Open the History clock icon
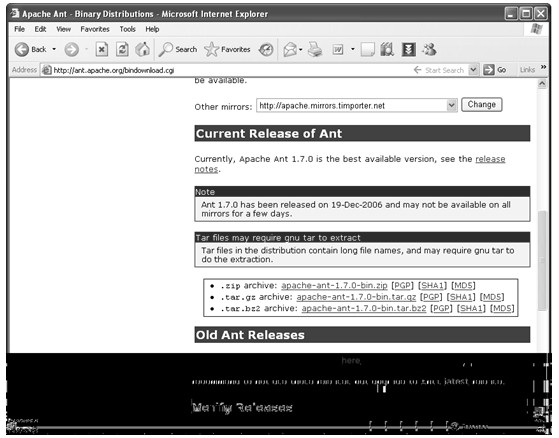 click(266, 50)
